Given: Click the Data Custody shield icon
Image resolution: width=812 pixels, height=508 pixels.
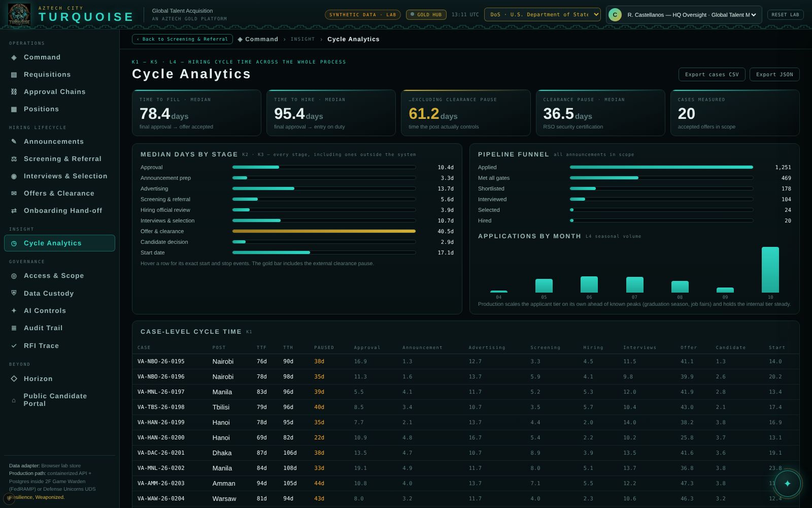Looking at the screenshot, I should pyautogui.click(x=14, y=293).
